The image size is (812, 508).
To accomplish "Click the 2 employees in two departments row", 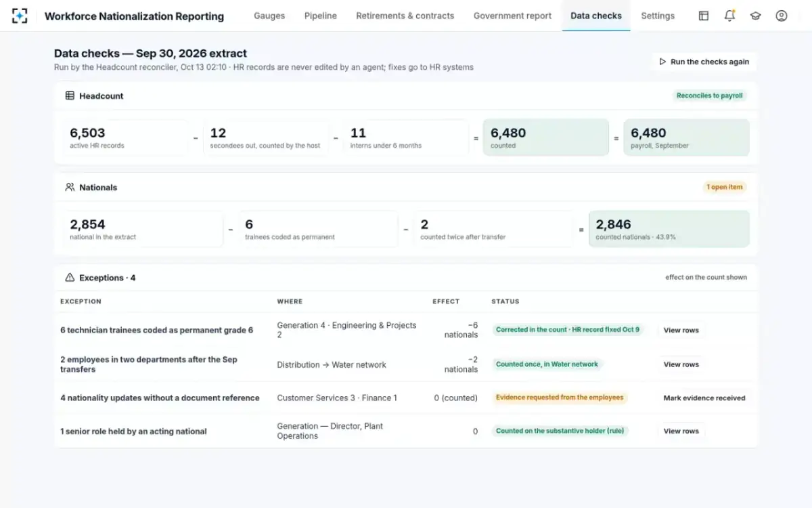I will [x=406, y=364].
